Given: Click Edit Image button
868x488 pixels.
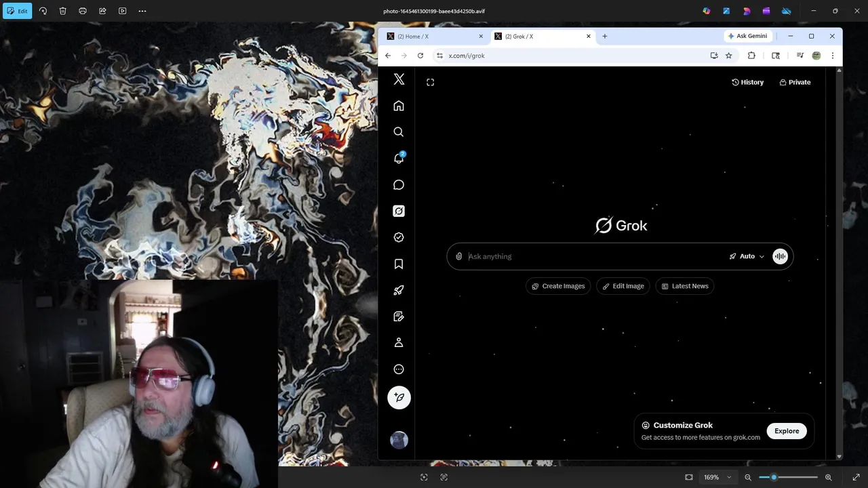Looking at the screenshot, I should (623, 286).
